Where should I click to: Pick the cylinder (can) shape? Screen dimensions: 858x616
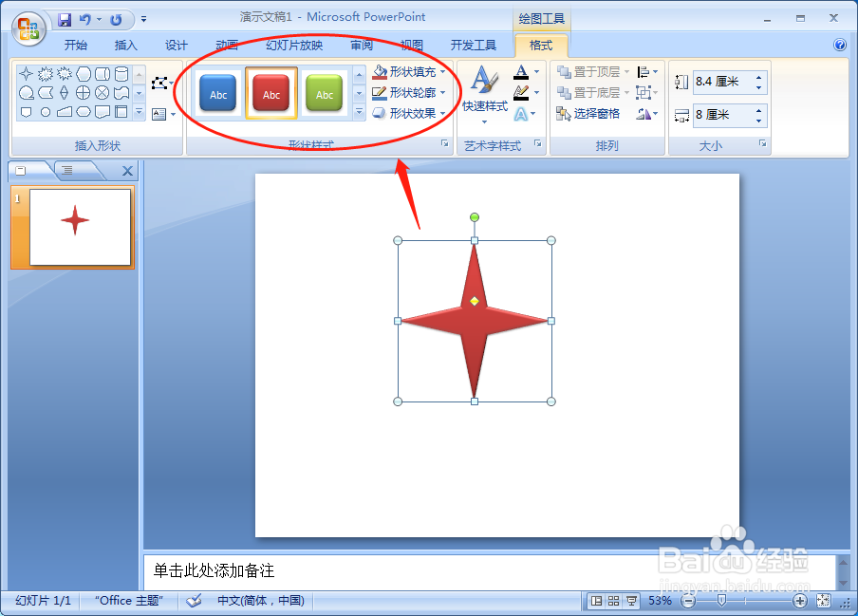[x=121, y=74]
